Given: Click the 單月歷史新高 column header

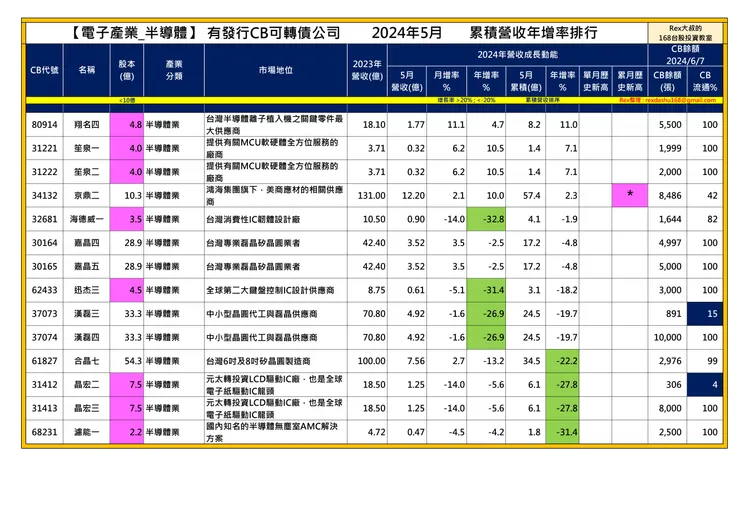Looking at the screenshot, I should click(595, 81).
